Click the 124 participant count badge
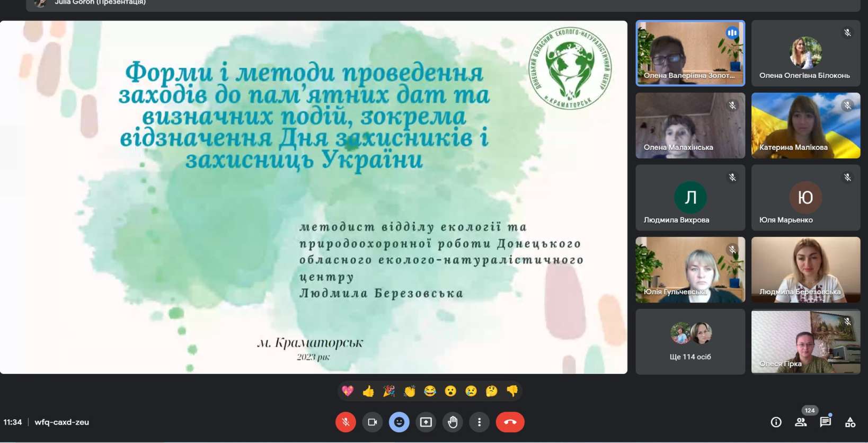The image size is (868, 443). 810,411
